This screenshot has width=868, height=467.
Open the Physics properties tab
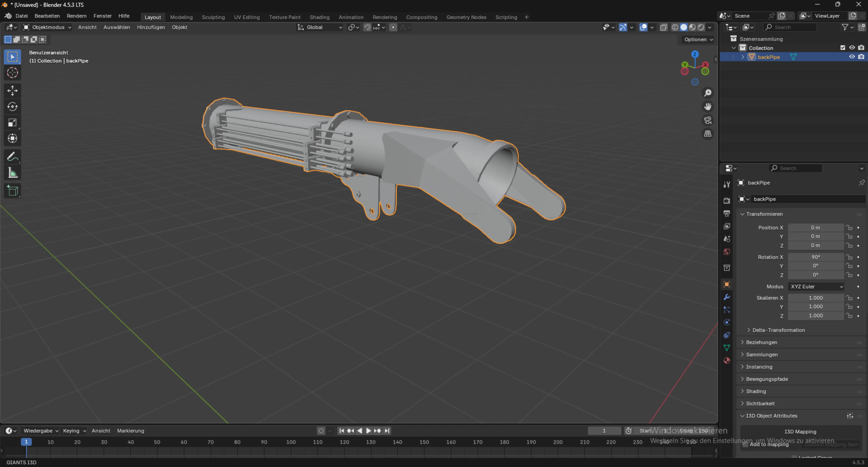727,322
